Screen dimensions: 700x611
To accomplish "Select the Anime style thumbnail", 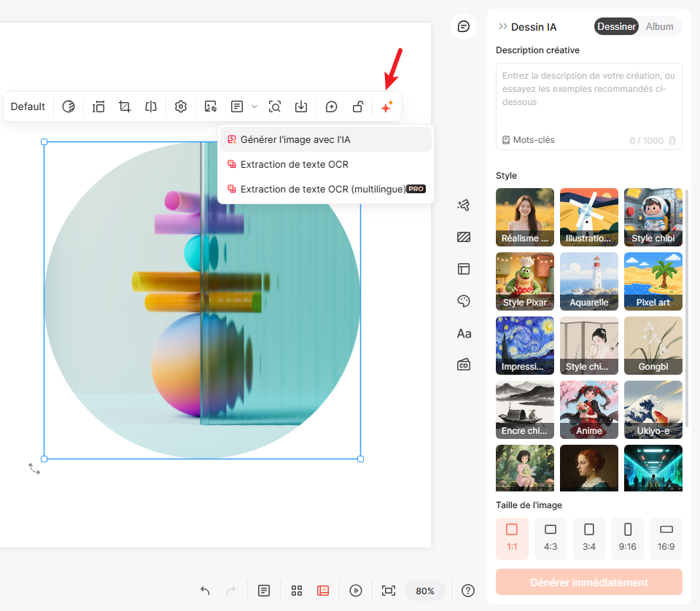I will pos(589,410).
